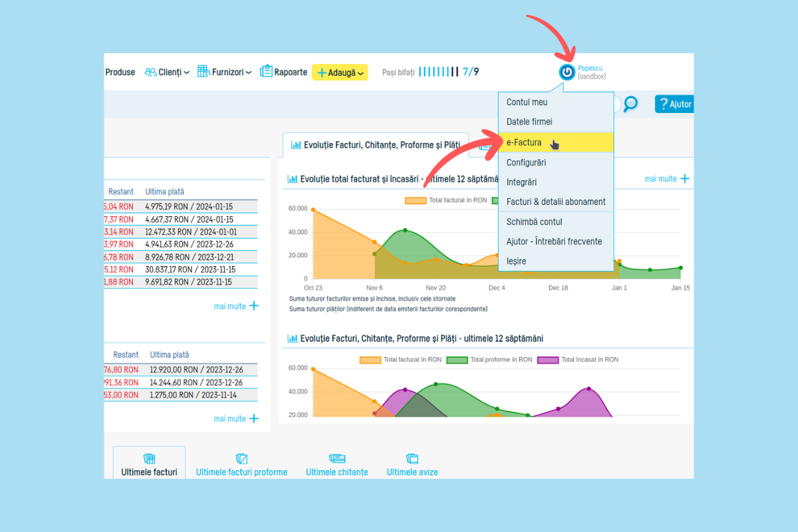798x532 pixels.
Task: Click the Rapoarte clipboard icon
Action: (266, 72)
